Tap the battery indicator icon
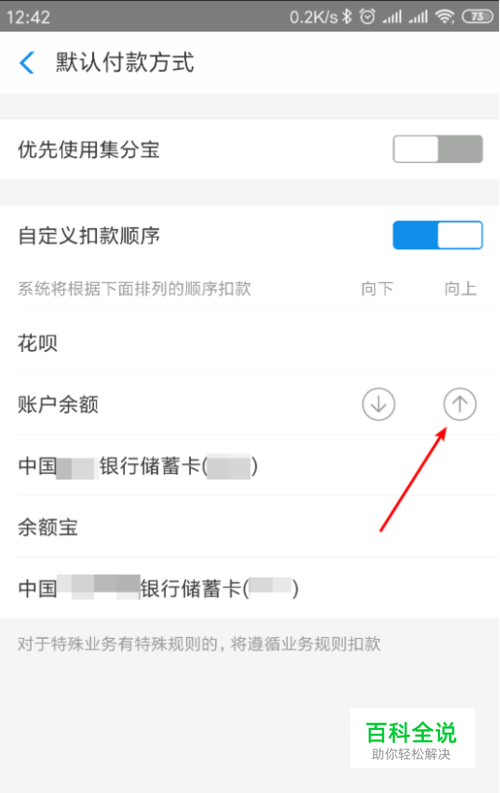Viewport: 500px width, 793px height. tap(477, 17)
